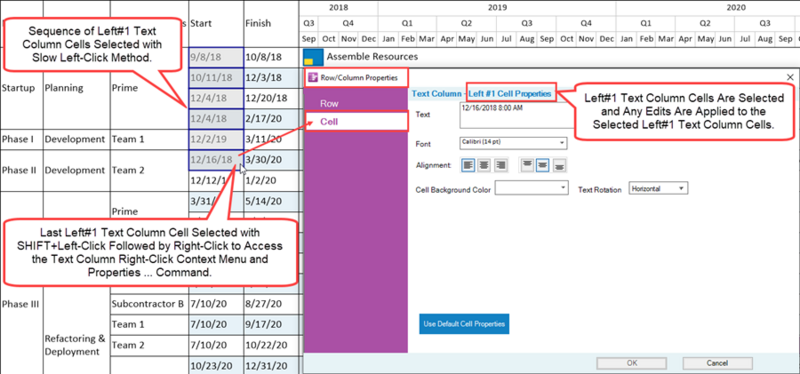This screenshot has height=374, width=800.
Task: Click Development in the Phase I row
Action: pyautogui.click(x=77, y=139)
